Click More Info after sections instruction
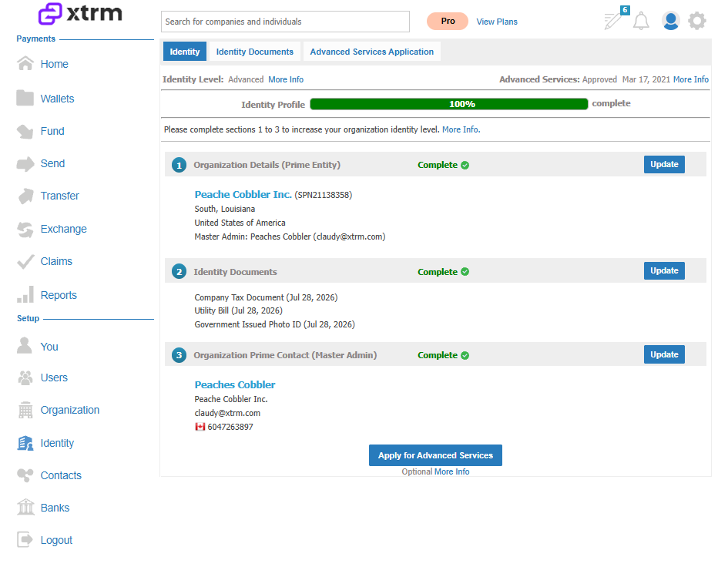 tap(461, 129)
